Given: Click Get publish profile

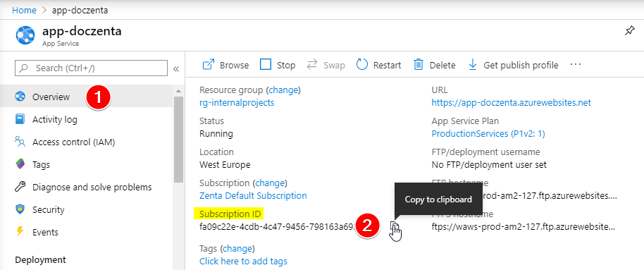Looking at the screenshot, I should [x=514, y=65].
